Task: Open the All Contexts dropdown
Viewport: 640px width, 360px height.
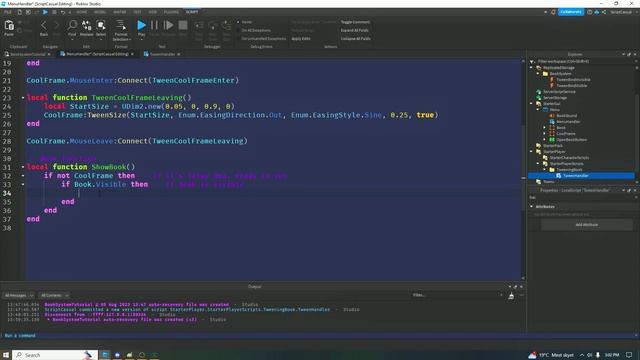Action: [54, 295]
